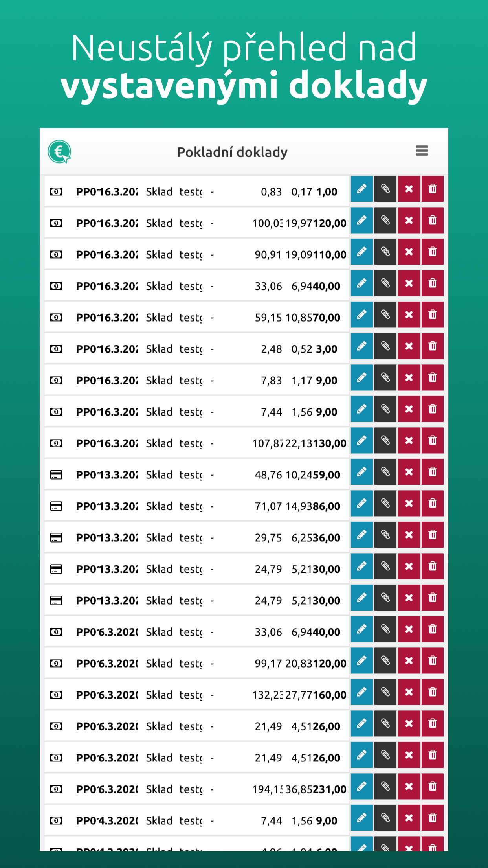Viewport: 488px width, 868px height.
Task: Click the attachment icon on the 130,00 row
Action: coord(385,441)
